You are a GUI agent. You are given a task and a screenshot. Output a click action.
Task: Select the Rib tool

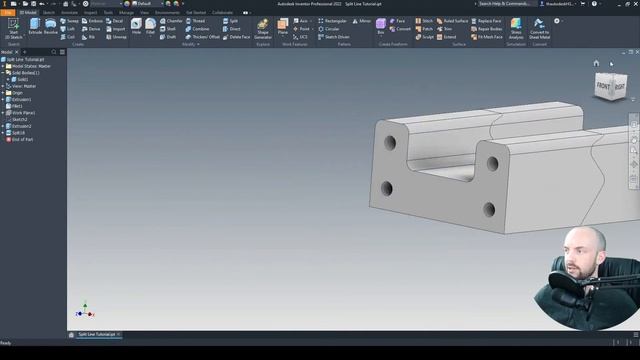coord(89,37)
